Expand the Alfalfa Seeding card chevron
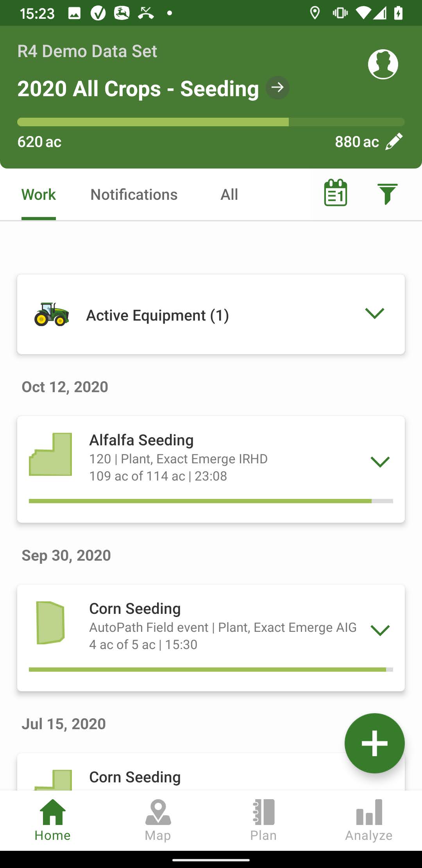This screenshot has height=868, width=422. point(380,462)
